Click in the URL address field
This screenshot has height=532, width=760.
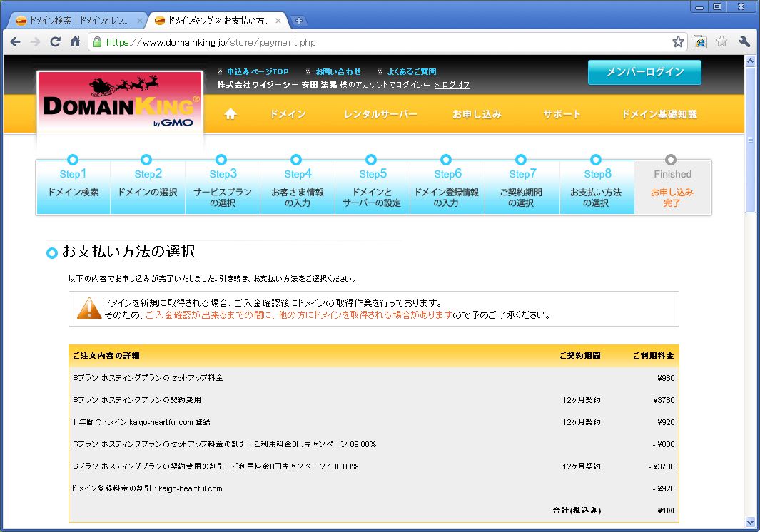coord(385,42)
